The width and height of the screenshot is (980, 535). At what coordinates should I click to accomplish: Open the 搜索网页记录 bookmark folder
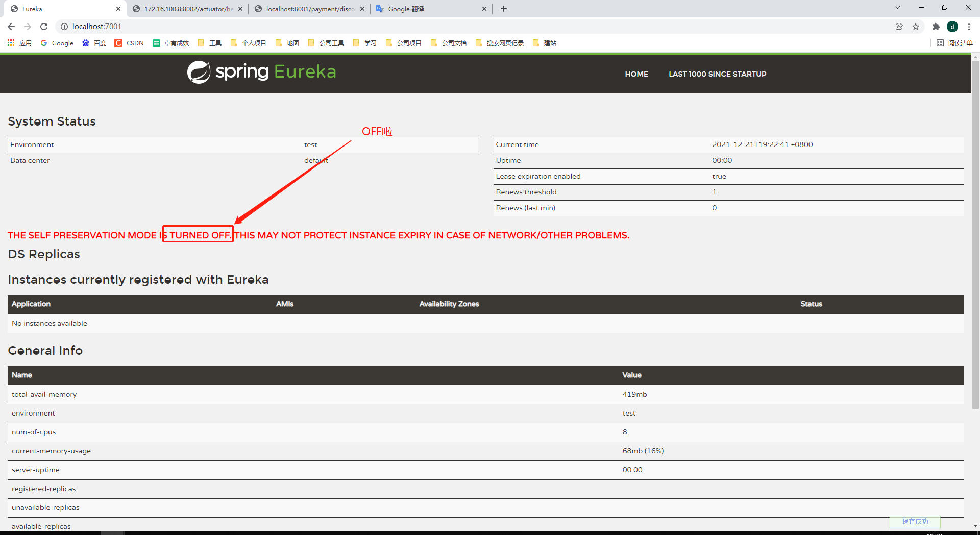pyautogui.click(x=500, y=43)
